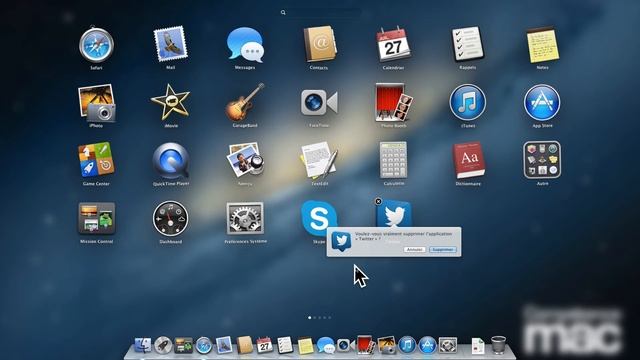Launch TextEdit from the Launchpad grid
The image size is (640, 360).
pyautogui.click(x=319, y=160)
